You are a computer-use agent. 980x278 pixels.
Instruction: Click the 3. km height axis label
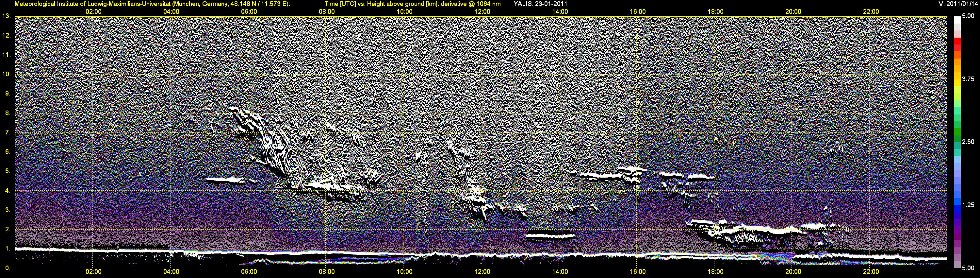[x=8, y=210]
